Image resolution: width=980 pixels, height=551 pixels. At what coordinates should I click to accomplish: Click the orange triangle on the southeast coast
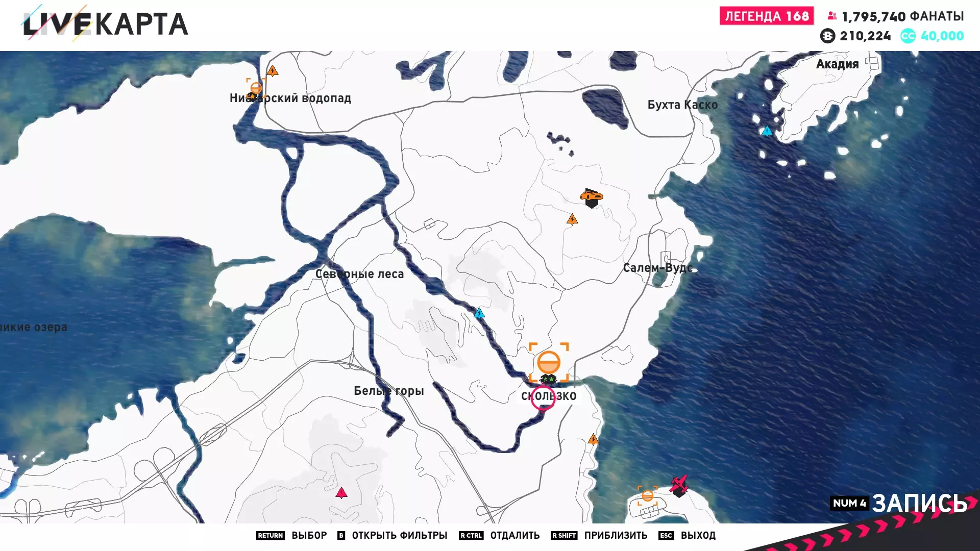click(x=593, y=439)
